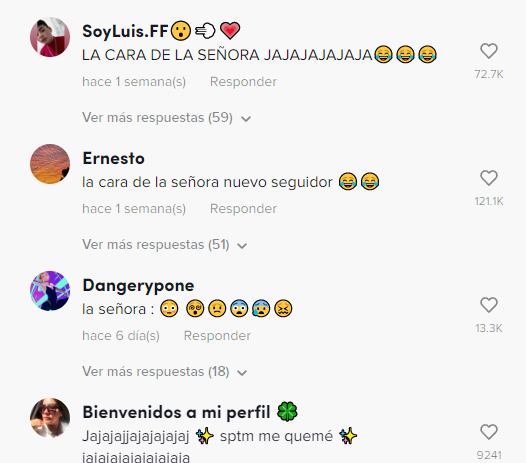Expand 'Ver más respuestas (18)'
Screen dimensions: 526x463
(x=165, y=372)
